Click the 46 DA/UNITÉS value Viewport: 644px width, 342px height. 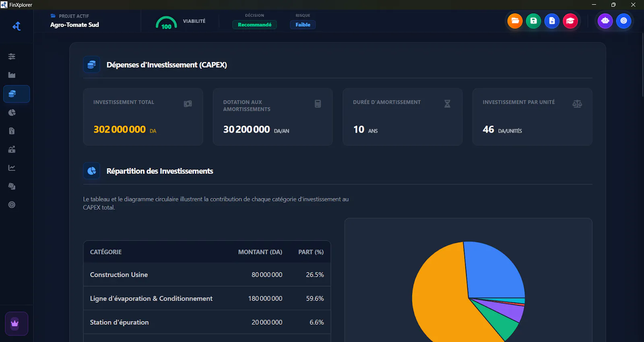(502, 130)
